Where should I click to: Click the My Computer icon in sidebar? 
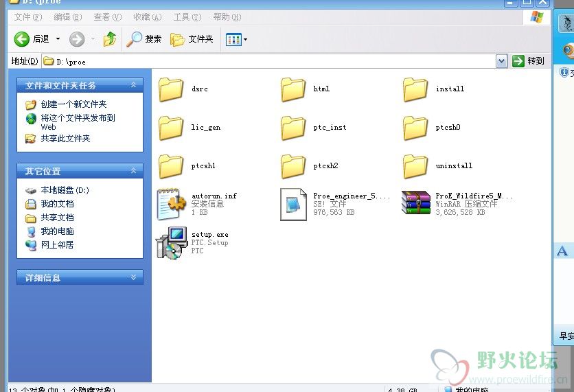[31, 231]
